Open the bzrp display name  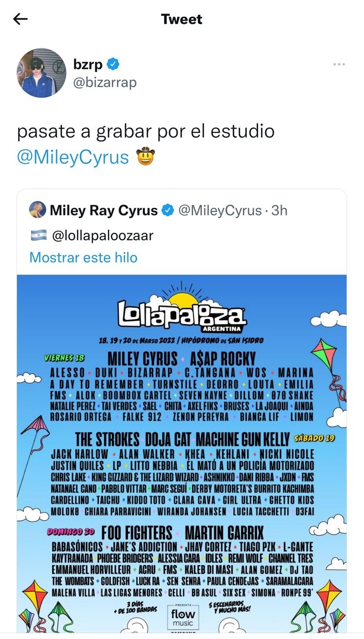88,64
